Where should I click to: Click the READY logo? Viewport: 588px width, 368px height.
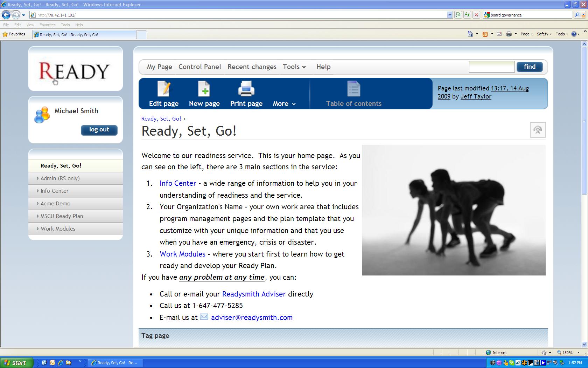(75, 71)
